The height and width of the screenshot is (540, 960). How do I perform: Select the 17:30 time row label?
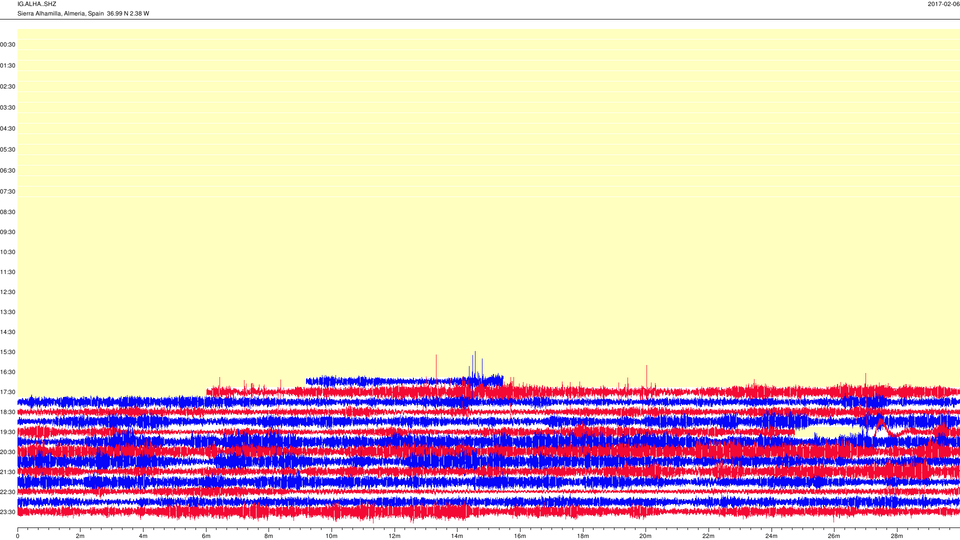click(x=7, y=392)
